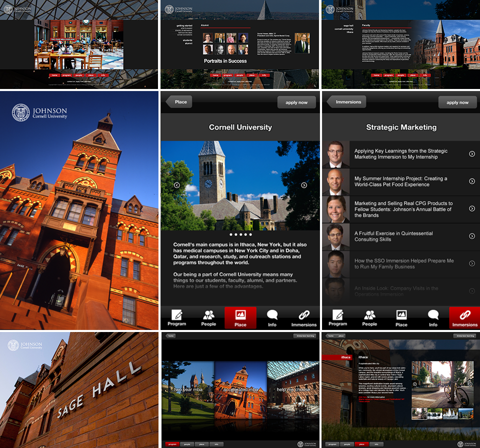
Task: Click the home back button on the MBA chooser screen
Action: (170, 336)
